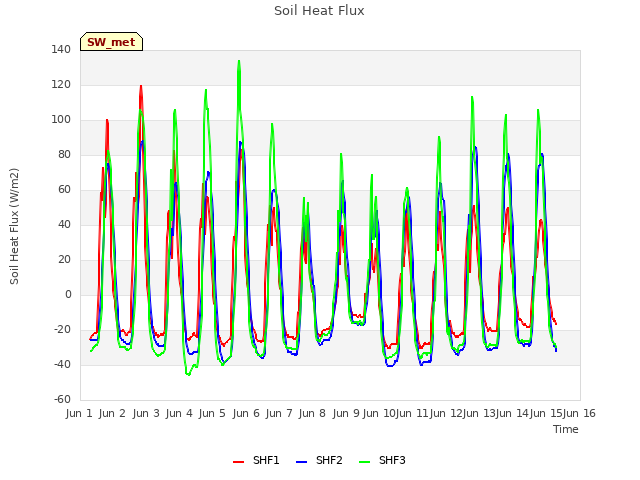Click the 100 y-axis tick label
Viewport: 640px width, 480px height.
pyautogui.click(x=61, y=120)
